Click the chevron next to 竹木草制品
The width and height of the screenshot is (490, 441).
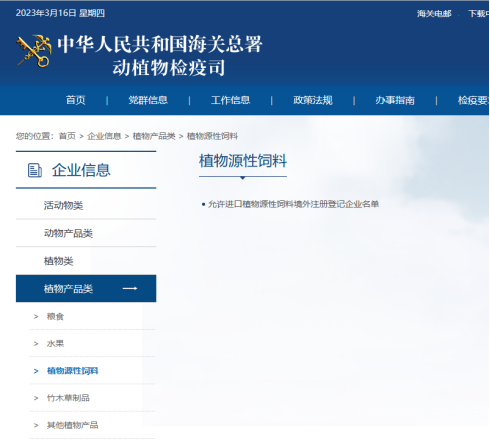pyautogui.click(x=36, y=398)
